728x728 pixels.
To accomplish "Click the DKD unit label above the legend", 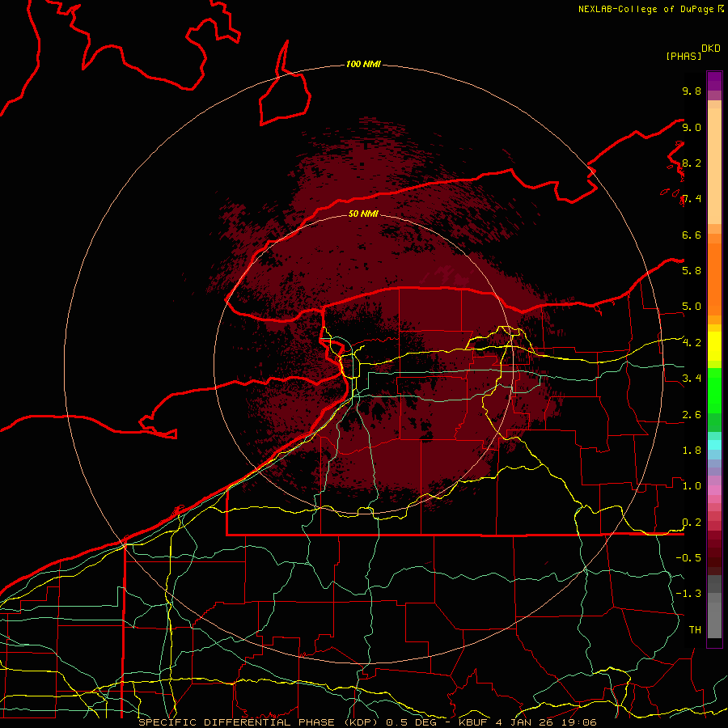I will click(x=711, y=49).
